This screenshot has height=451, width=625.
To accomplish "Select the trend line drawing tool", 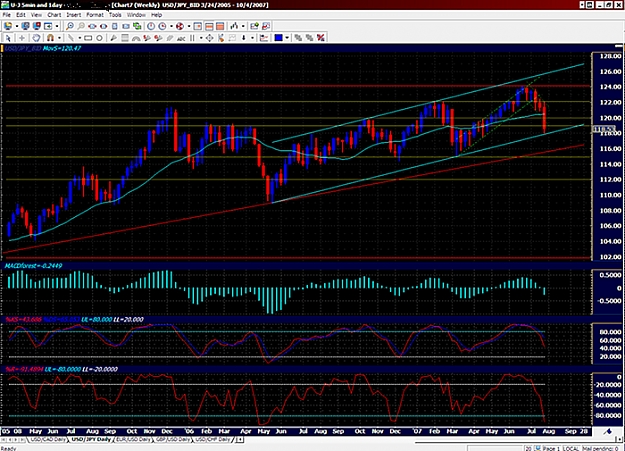I will tap(71, 38).
